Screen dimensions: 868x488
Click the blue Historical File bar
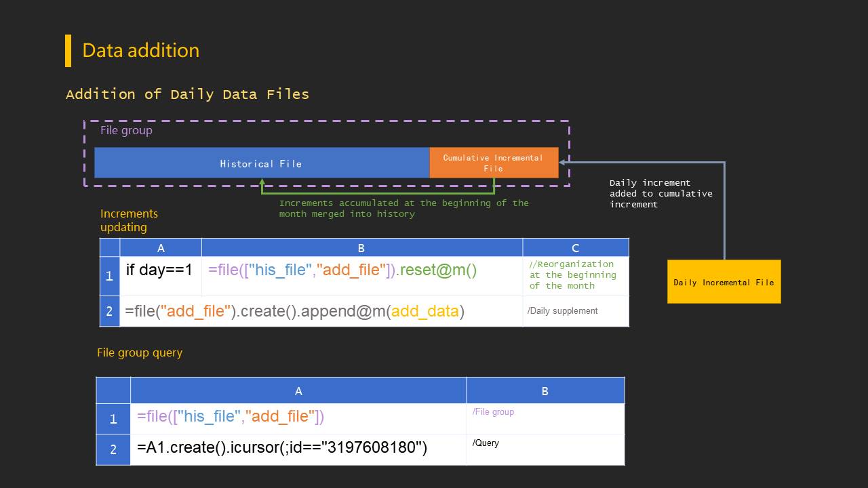pyautogui.click(x=261, y=163)
